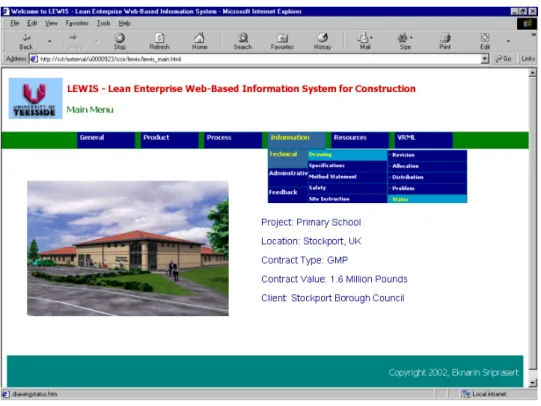The width and height of the screenshot is (541, 406).
Task: Open the address bar dropdown list
Action: [485, 59]
